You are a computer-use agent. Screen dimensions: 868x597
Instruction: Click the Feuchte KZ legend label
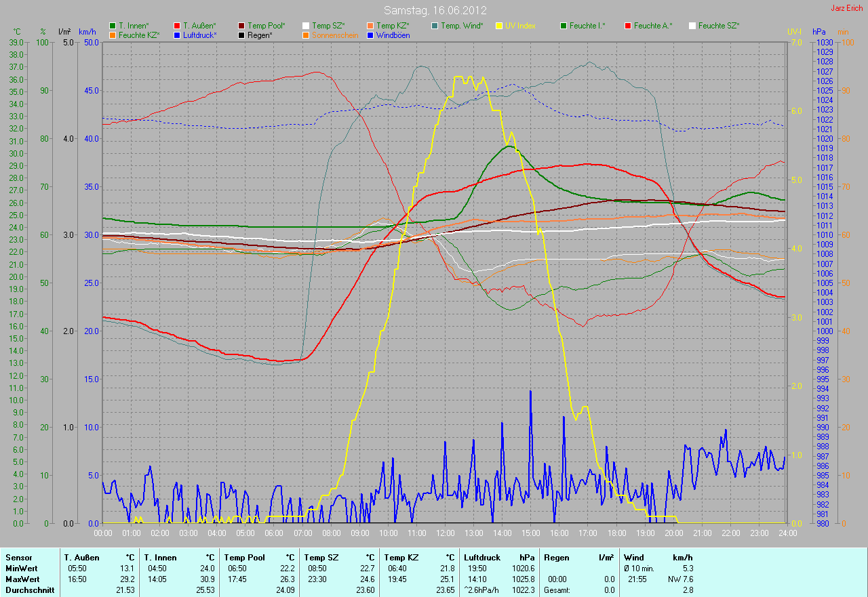click(x=138, y=35)
